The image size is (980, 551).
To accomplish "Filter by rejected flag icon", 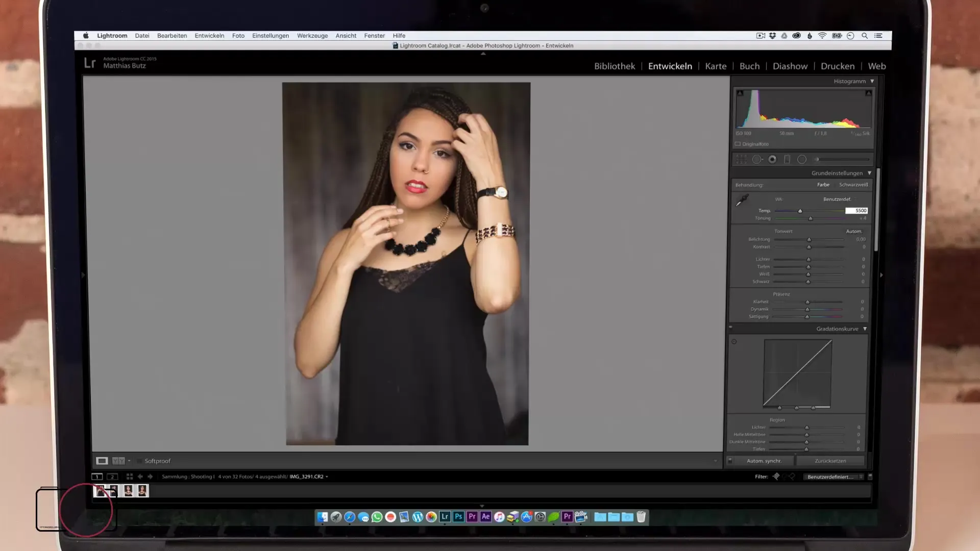I will [x=792, y=477].
